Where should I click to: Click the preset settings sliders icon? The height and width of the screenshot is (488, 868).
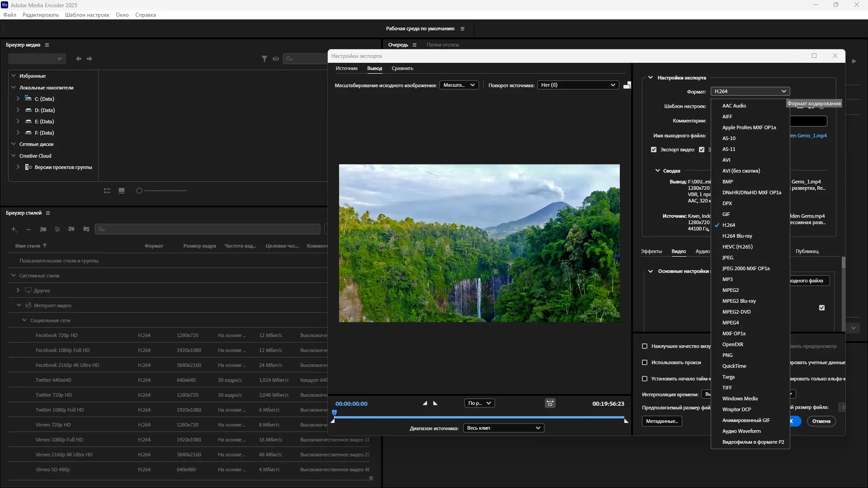point(57,230)
